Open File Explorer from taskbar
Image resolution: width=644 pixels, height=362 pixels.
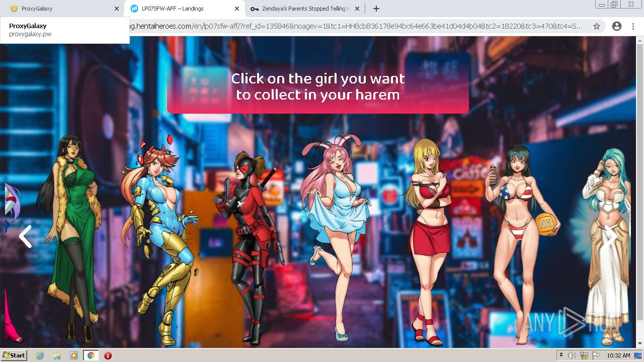click(57, 355)
